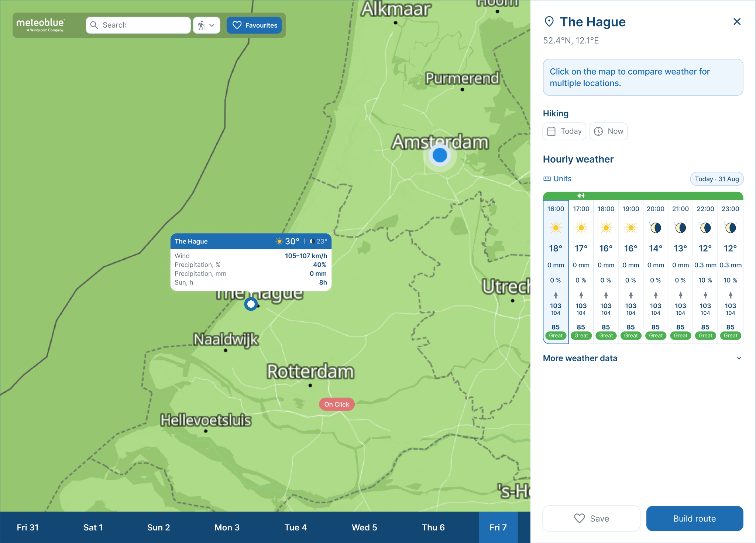Screen dimensions: 756x543
Task: Click the search magnifier icon
Action: (94, 25)
